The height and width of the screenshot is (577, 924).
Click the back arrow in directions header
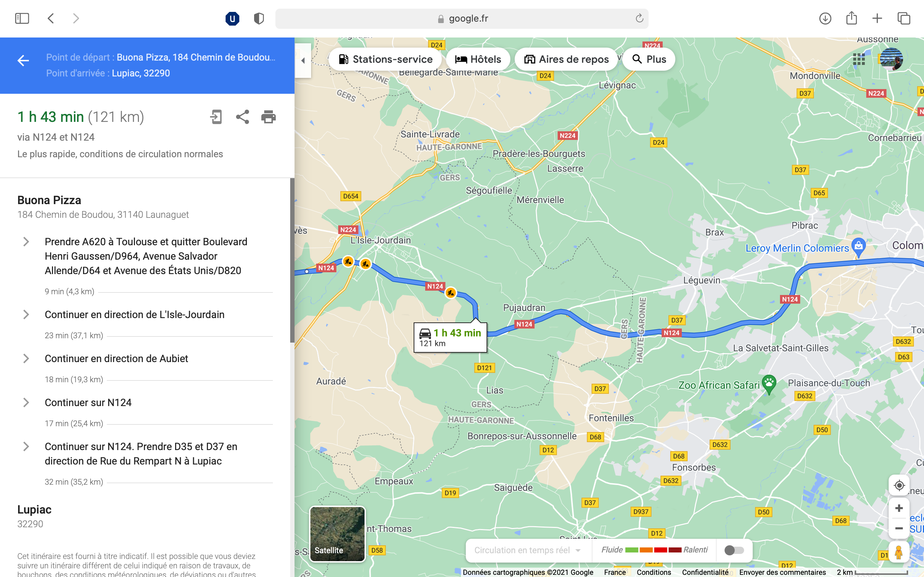tap(23, 61)
